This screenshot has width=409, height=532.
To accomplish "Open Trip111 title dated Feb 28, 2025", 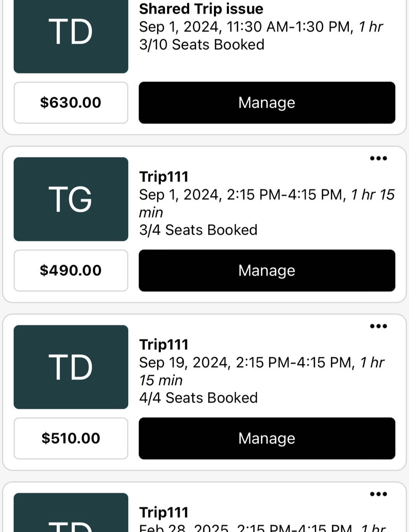I will pyautogui.click(x=164, y=513).
